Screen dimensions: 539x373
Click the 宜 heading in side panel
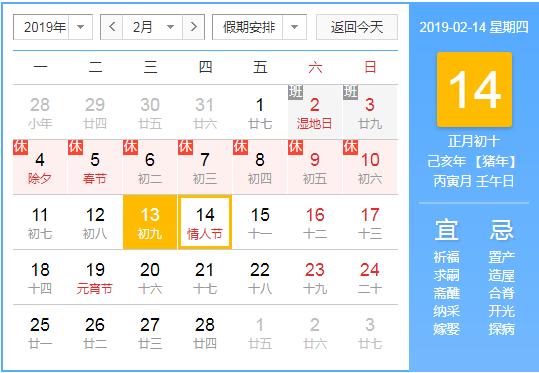pos(447,230)
